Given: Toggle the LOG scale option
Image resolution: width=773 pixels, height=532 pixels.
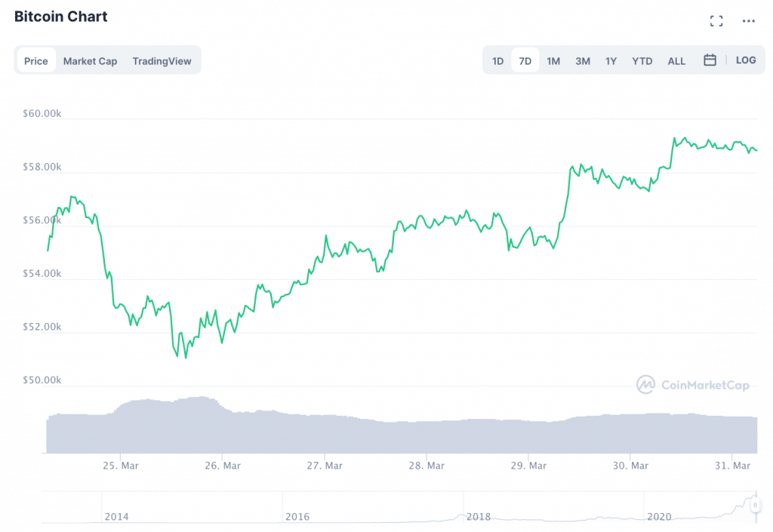Looking at the screenshot, I should [x=746, y=60].
